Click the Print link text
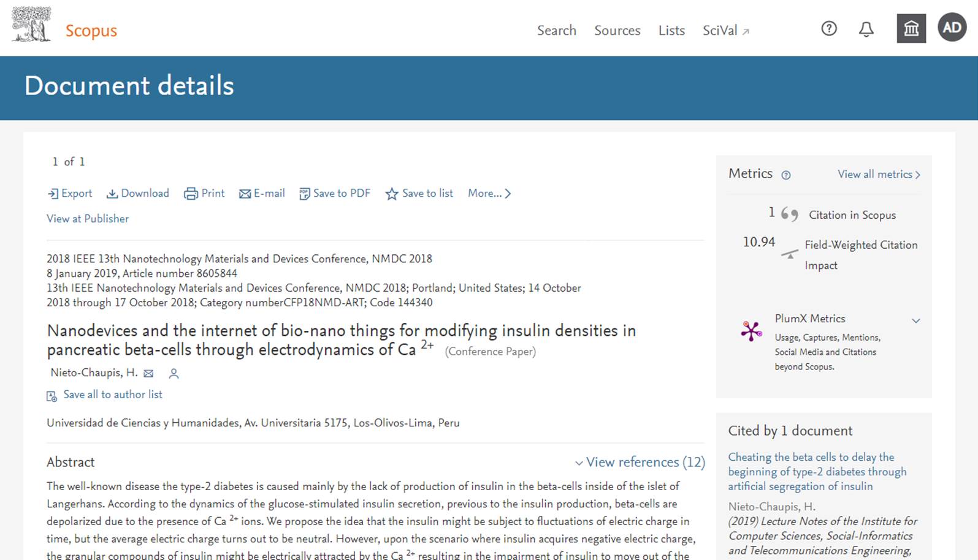Image resolution: width=978 pixels, height=560 pixels. click(x=213, y=193)
